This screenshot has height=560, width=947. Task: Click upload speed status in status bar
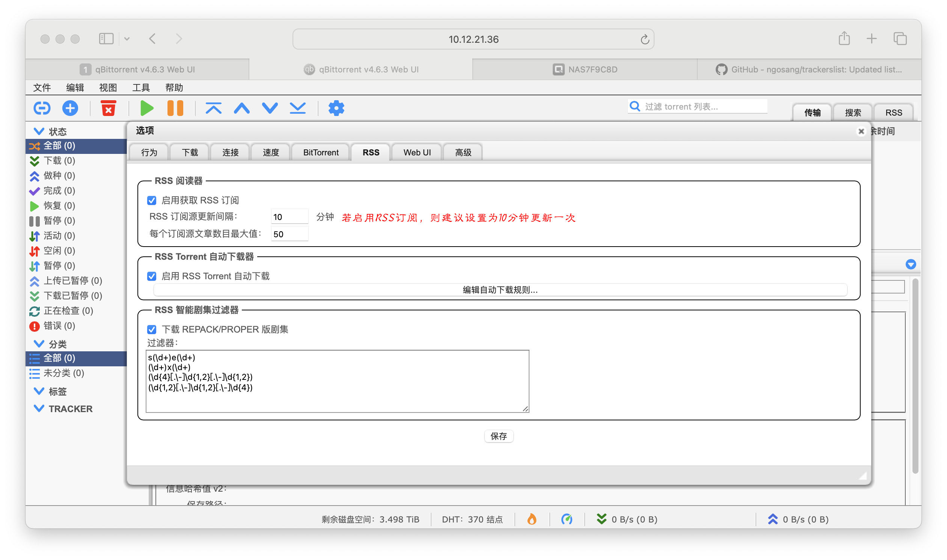798,519
